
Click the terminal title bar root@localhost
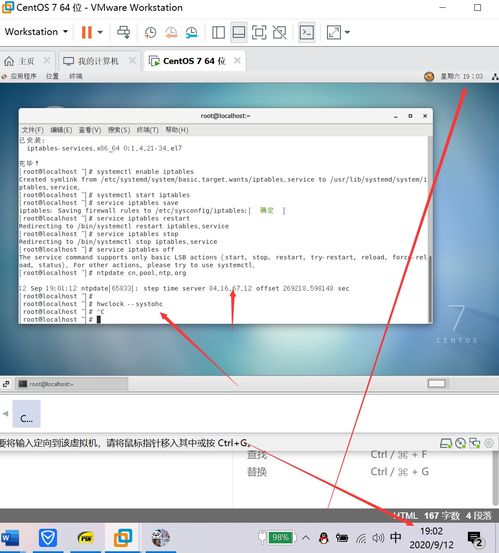pos(225,116)
